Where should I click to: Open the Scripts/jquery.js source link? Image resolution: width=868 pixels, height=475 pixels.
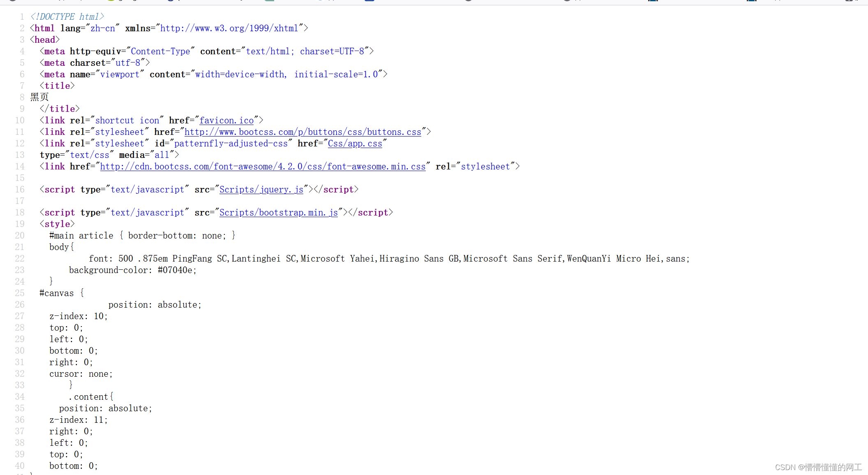[261, 190]
